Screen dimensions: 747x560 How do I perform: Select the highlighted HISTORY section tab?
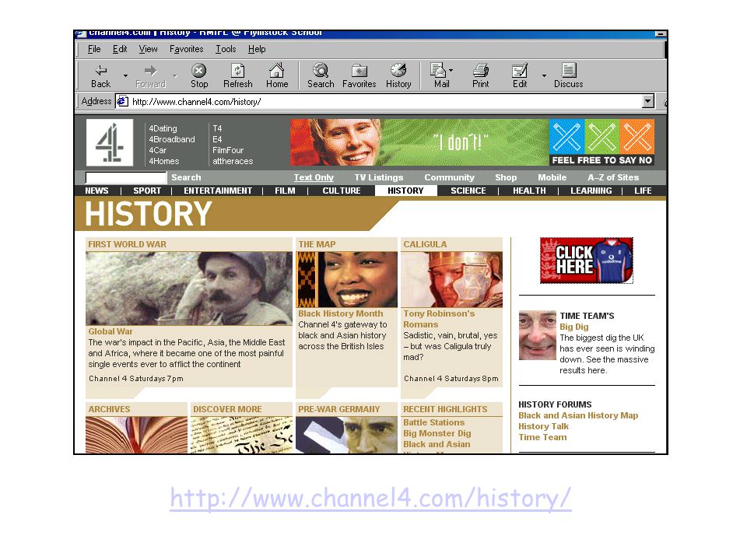coord(405,191)
